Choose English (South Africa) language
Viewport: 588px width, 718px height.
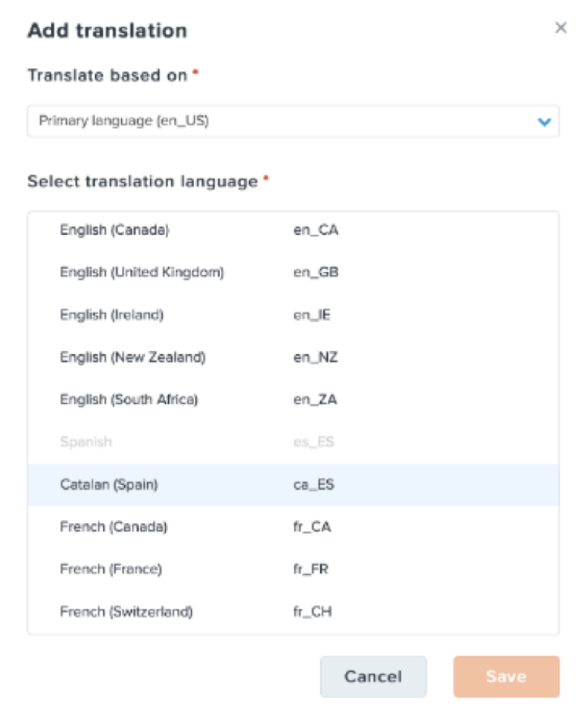click(x=129, y=400)
